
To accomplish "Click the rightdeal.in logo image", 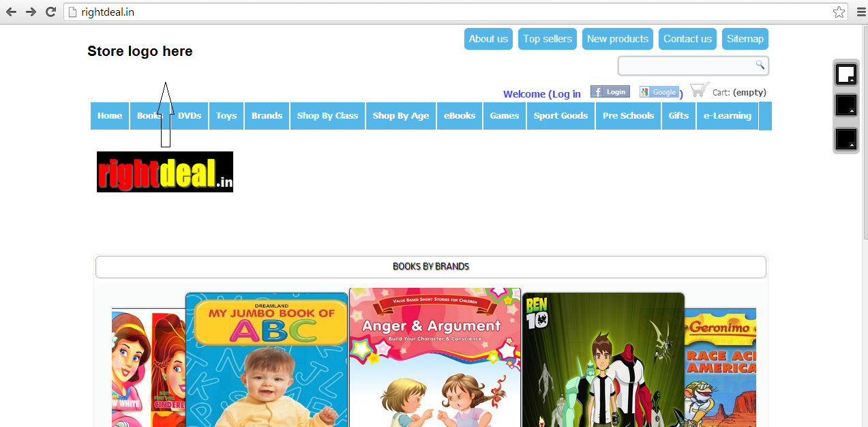I will coord(165,172).
